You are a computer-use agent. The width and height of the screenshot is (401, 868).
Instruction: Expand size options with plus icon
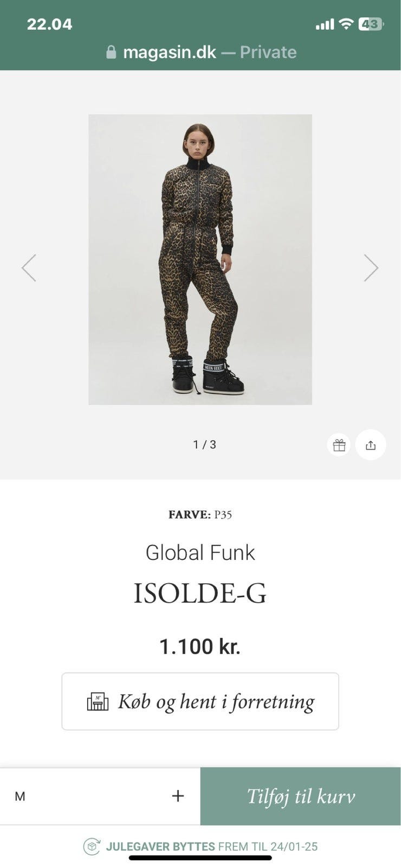coord(178,796)
